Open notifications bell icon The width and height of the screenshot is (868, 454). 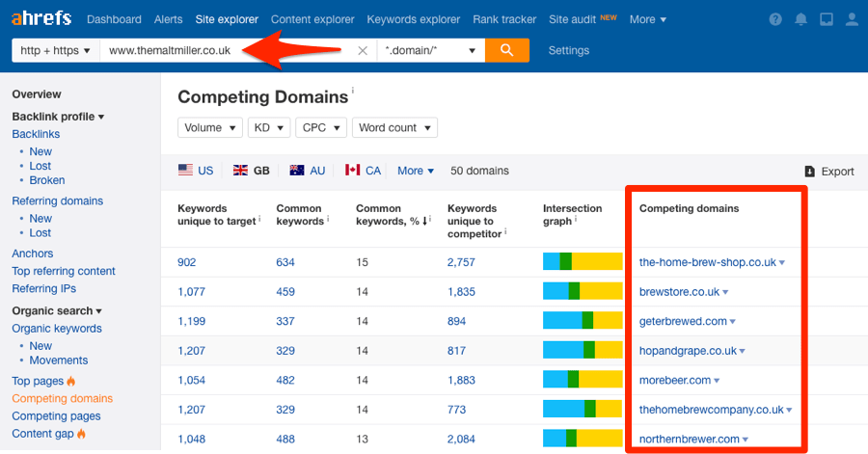[801, 19]
